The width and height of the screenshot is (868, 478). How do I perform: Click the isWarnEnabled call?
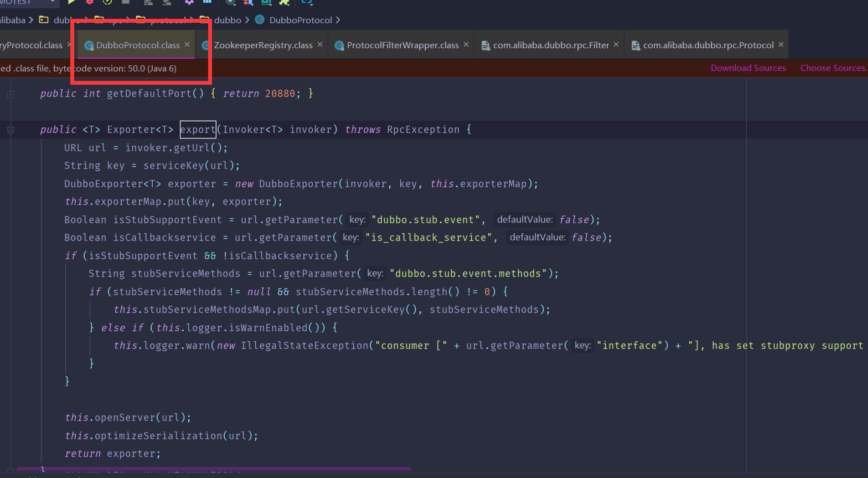pyautogui.click(x=253, y=328)
